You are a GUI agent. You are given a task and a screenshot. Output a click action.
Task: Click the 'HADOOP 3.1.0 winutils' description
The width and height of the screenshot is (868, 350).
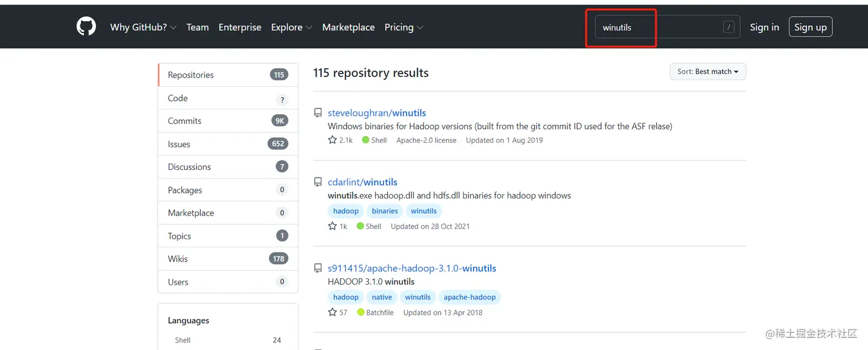(x=371, y=282)
